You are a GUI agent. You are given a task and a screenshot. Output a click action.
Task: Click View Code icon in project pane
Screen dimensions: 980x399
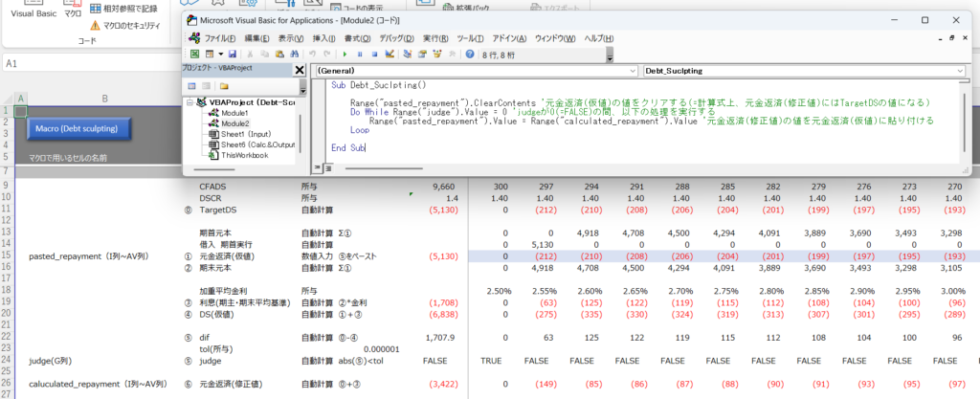pyautogui.click(x=191, y=85)
